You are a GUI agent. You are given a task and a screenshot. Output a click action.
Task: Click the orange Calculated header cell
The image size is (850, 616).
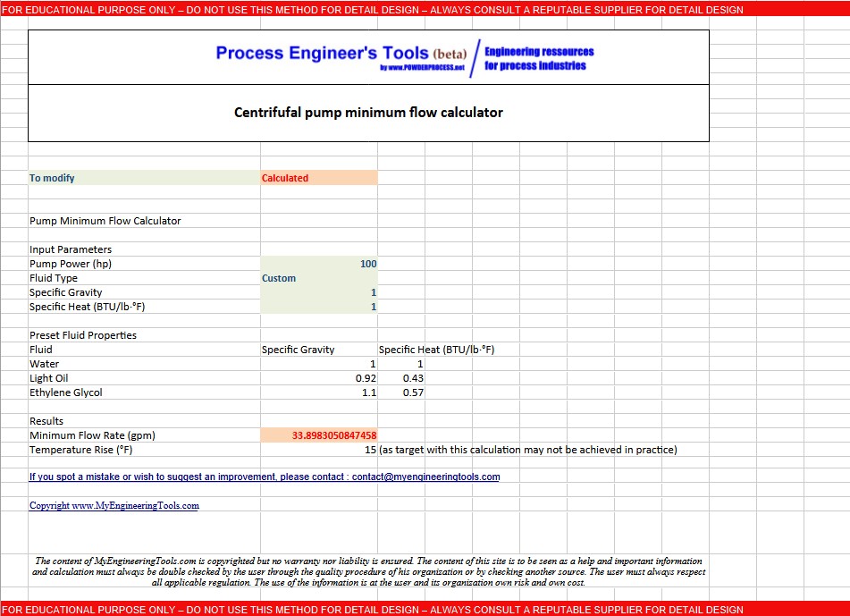tap(317, 178)
